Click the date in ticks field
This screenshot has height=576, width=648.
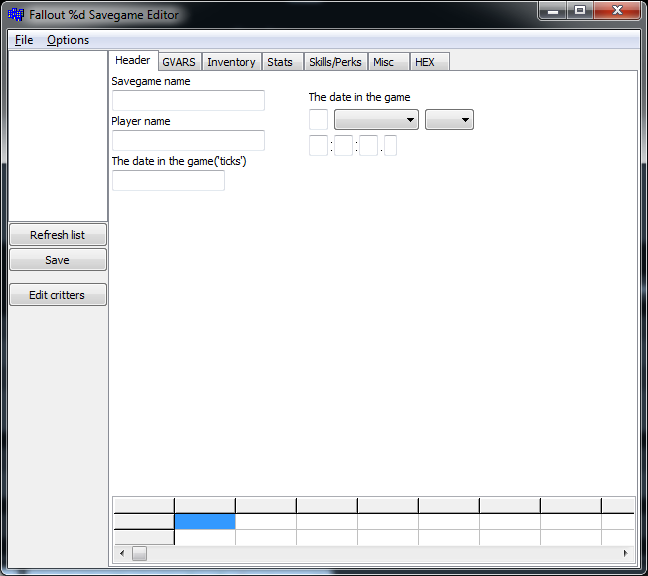[x=169, y=181]
